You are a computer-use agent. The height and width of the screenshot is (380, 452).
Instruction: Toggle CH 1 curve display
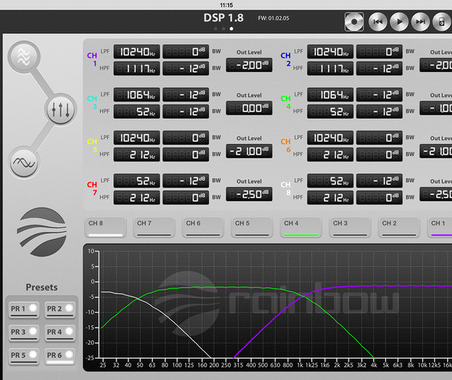[440, 228]
